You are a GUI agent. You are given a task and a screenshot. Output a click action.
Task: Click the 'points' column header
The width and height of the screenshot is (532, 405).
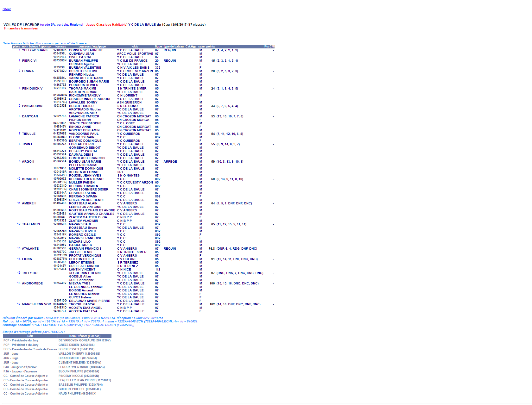(x=211, y=47)
